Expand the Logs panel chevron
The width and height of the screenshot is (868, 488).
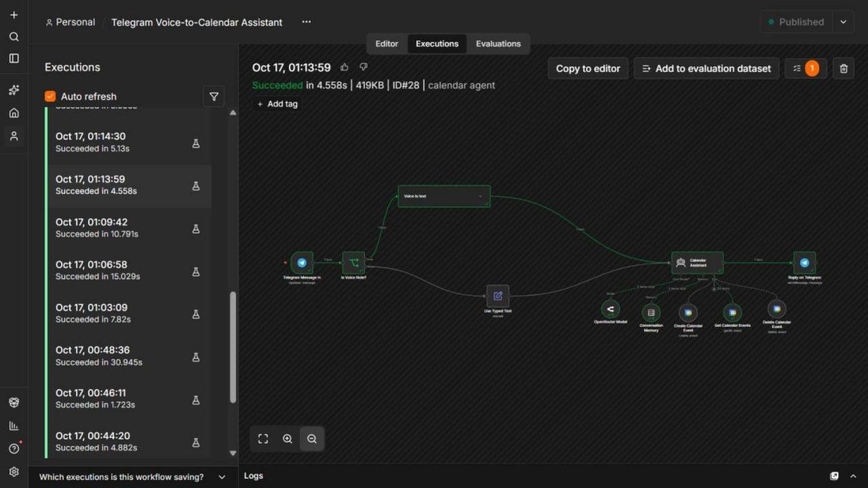coord(853,476)
